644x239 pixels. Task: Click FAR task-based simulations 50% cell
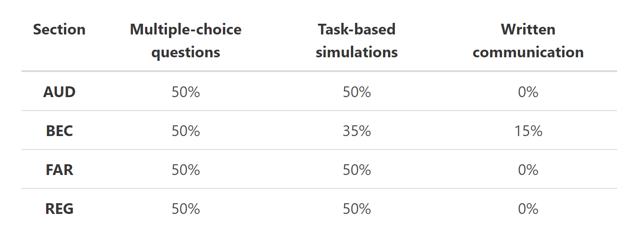point(357,170)
